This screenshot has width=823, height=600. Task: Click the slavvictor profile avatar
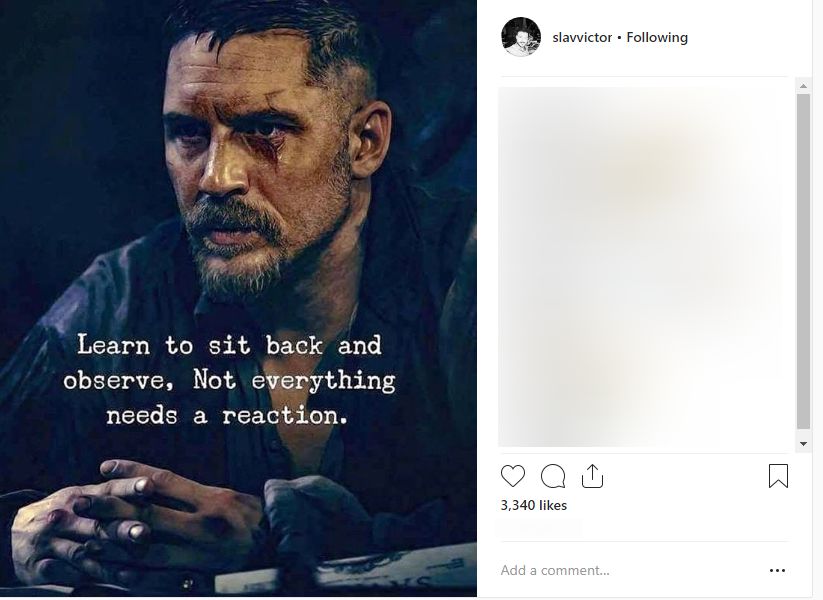tap(520, 37)
